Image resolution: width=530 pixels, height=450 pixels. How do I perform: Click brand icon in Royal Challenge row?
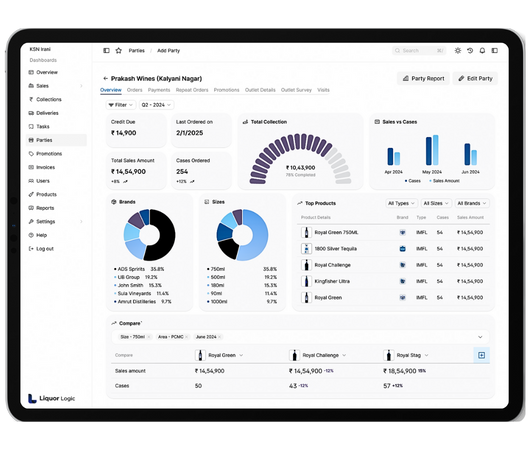tap(403, 265)
